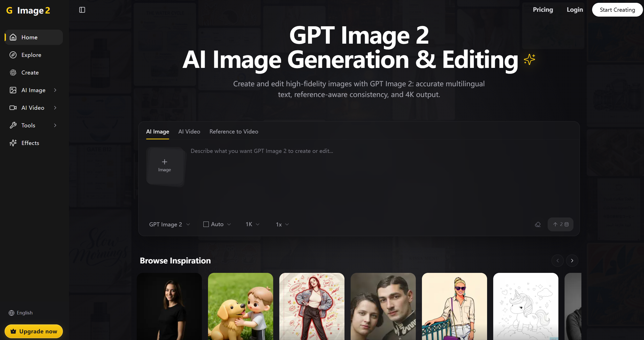Click the Browse Inspiration heading

(x=175, y=261)
